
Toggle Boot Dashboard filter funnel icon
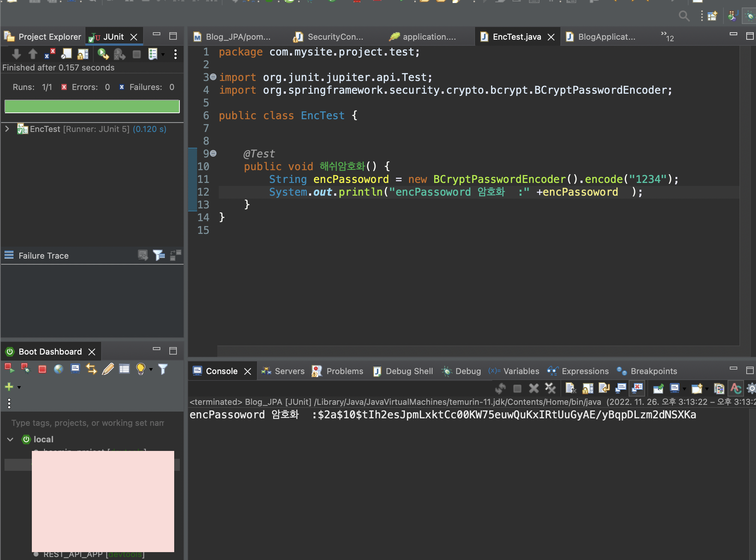[x=163, y=369]
